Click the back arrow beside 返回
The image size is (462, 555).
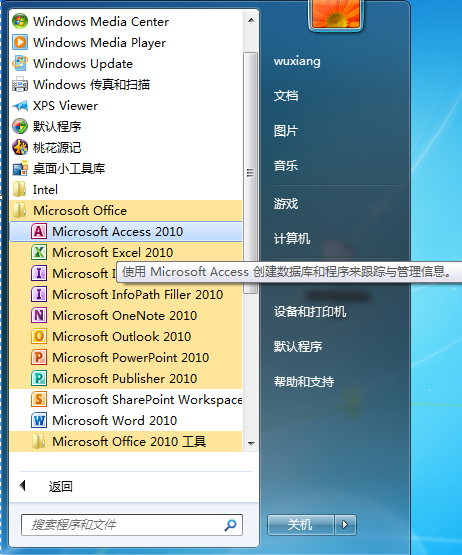[x=23, y=486]
